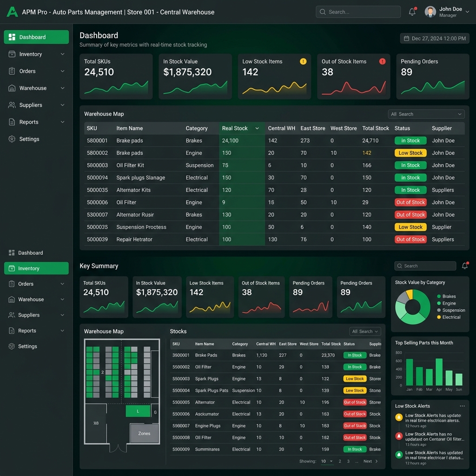This screenshot has height=476, width=476.
Task: Click the Zones area on the warehouse floor map
Action: click(x=144, y=434)
